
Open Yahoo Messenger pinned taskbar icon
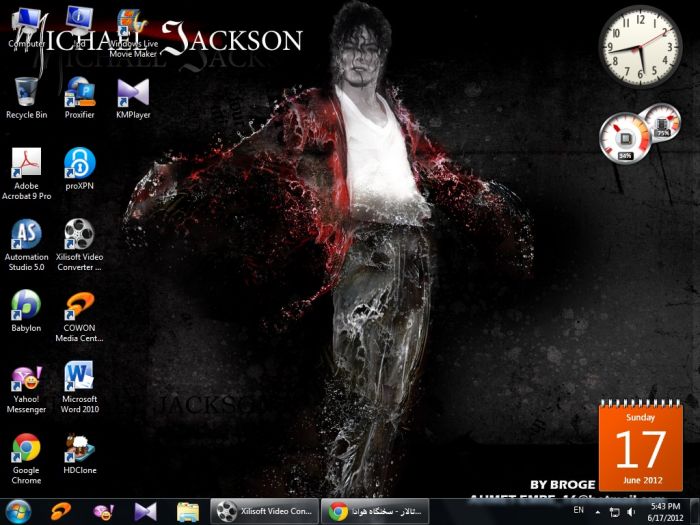point(103,512)
